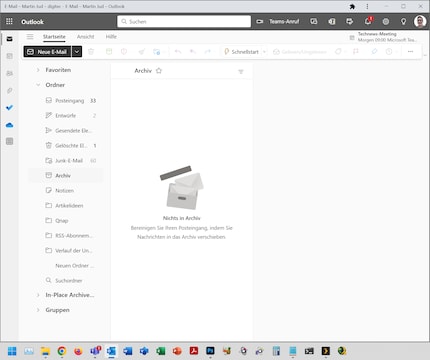Open Calendar in left rail

click(x=9, y=56)
